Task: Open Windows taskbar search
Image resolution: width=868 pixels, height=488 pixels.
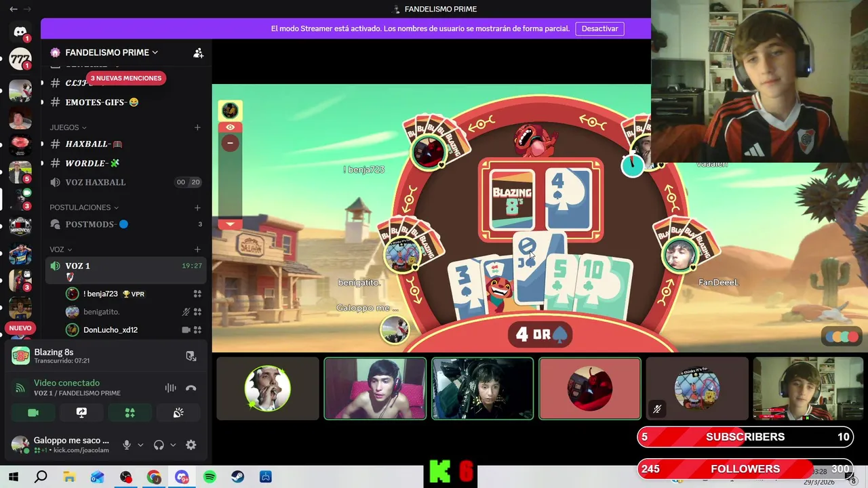Action: [x=41, y=477]
